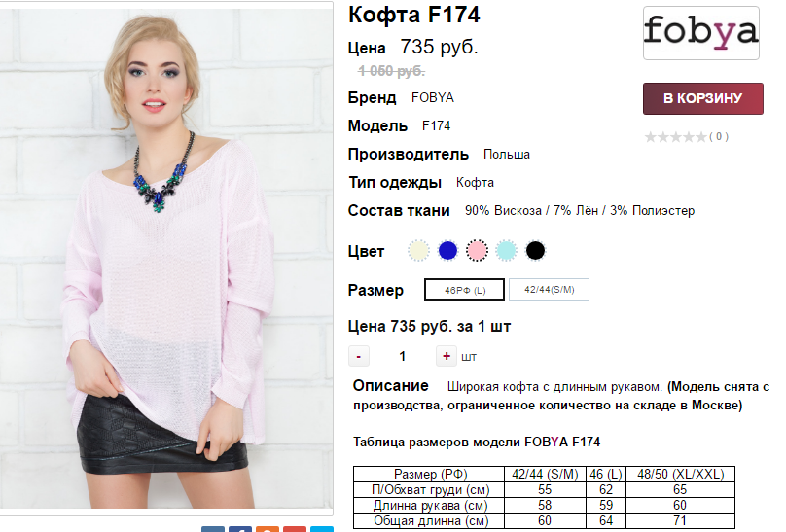Choose the light turquoise color swatch
This screenshot has width=786, height=532.
506,251
